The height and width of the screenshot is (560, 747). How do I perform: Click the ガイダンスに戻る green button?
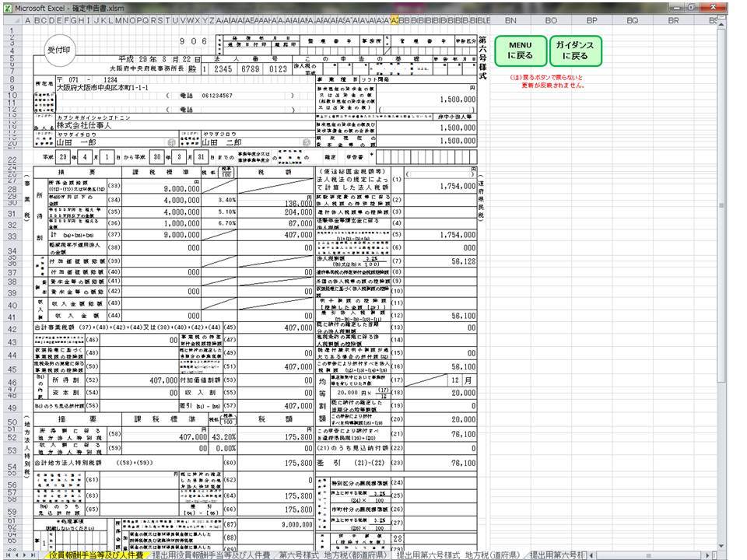(575, 51)
